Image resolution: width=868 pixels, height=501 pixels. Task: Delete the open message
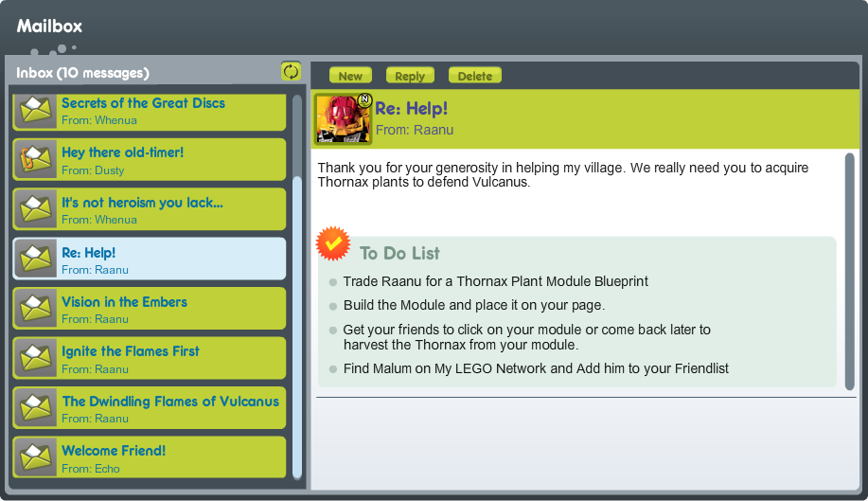(x=475, y=76)
